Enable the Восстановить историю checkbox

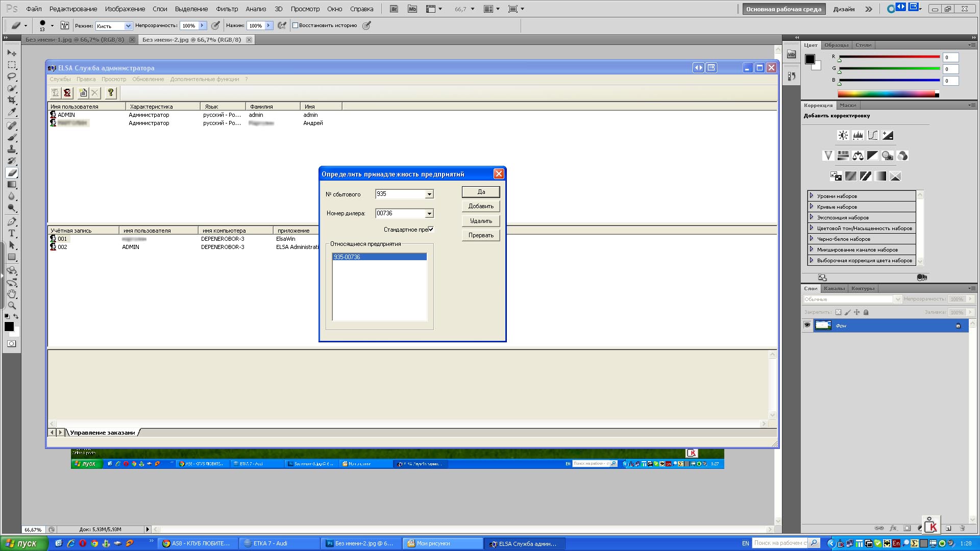pos(295,26)
